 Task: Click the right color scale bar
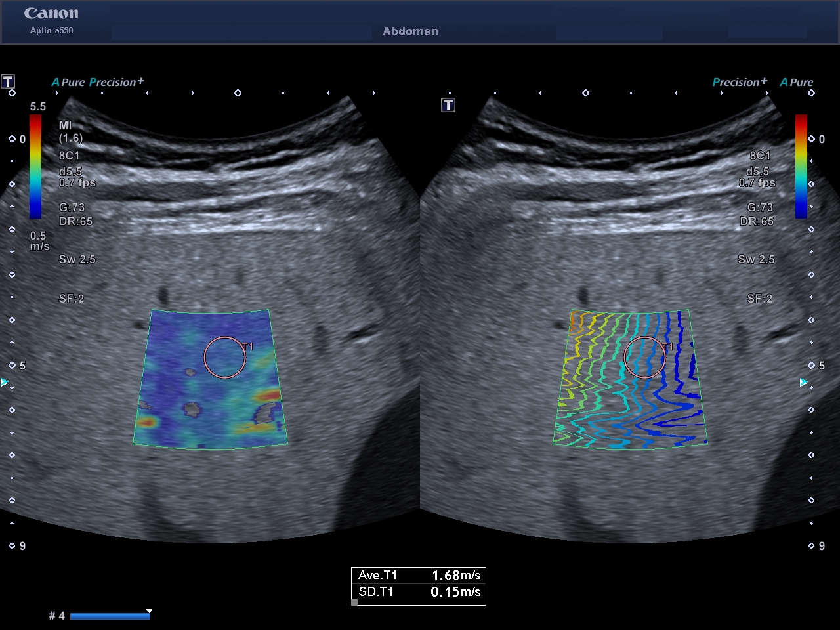(x=801, y=167)
